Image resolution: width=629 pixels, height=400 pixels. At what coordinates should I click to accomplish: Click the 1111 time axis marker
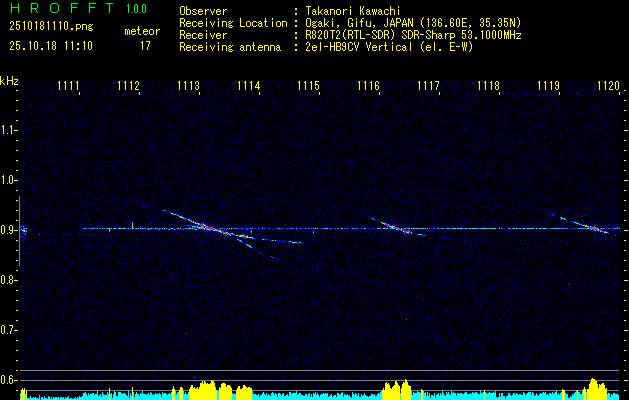68,85
